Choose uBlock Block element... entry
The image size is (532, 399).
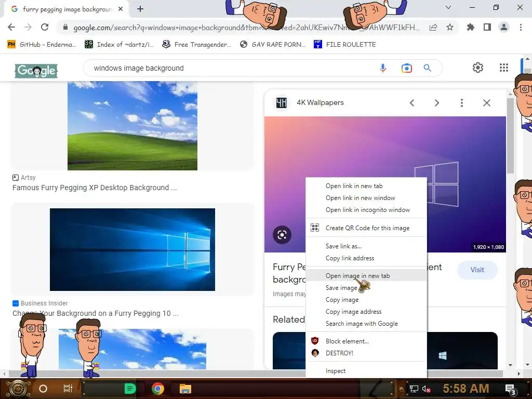[366, 341]
